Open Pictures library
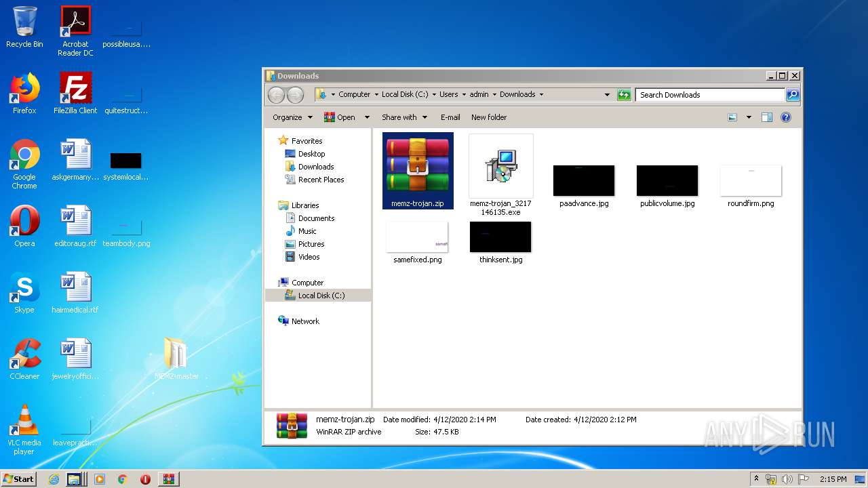 pos(311,244)
